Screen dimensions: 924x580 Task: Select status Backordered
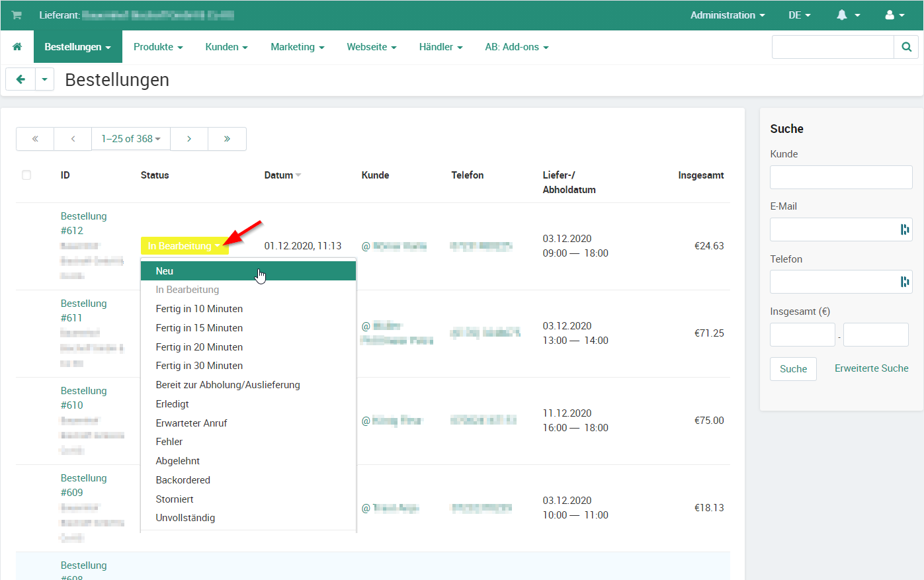click(x=249, y=480)
